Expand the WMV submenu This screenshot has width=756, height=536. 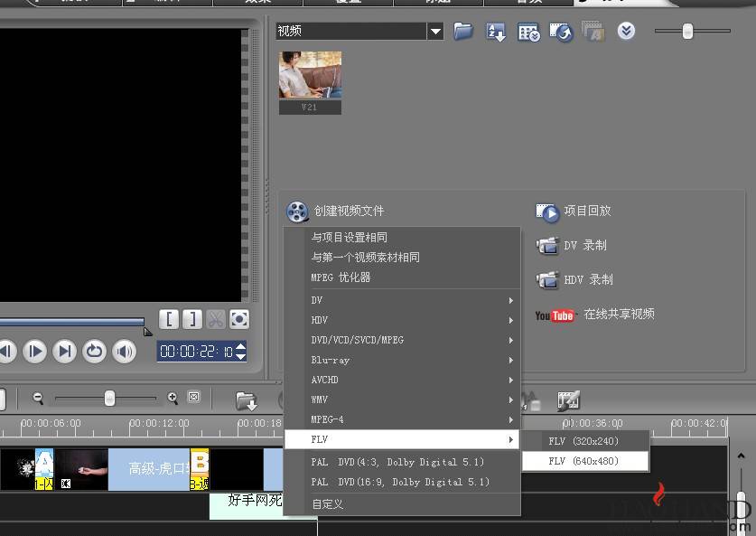point(402,400)
